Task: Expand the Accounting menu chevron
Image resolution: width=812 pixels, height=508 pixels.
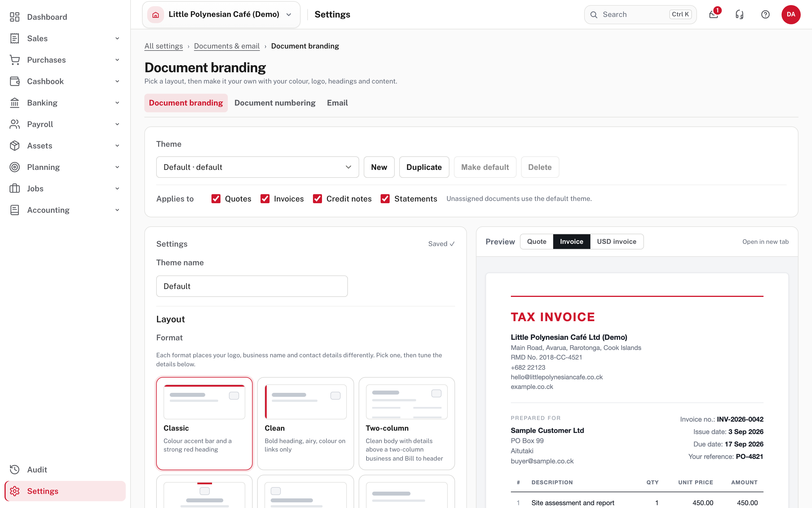Action: pos(117,210)
